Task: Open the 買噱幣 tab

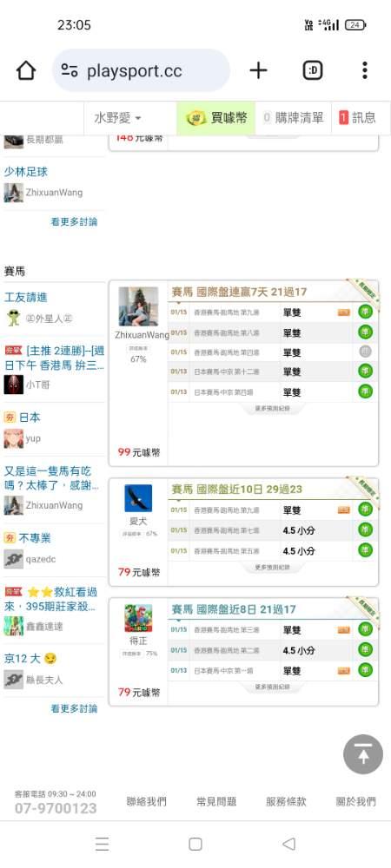Action: click(x=216, y=118)
